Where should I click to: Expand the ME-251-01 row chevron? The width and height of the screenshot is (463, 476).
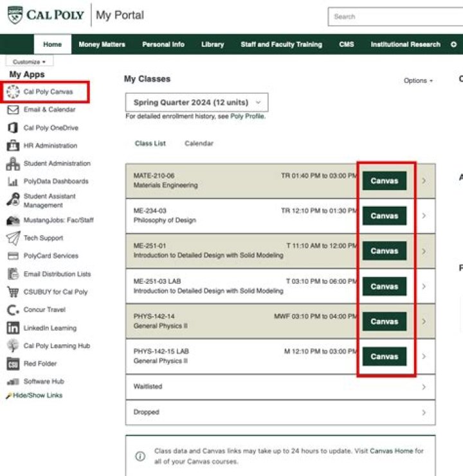[424, 251]
